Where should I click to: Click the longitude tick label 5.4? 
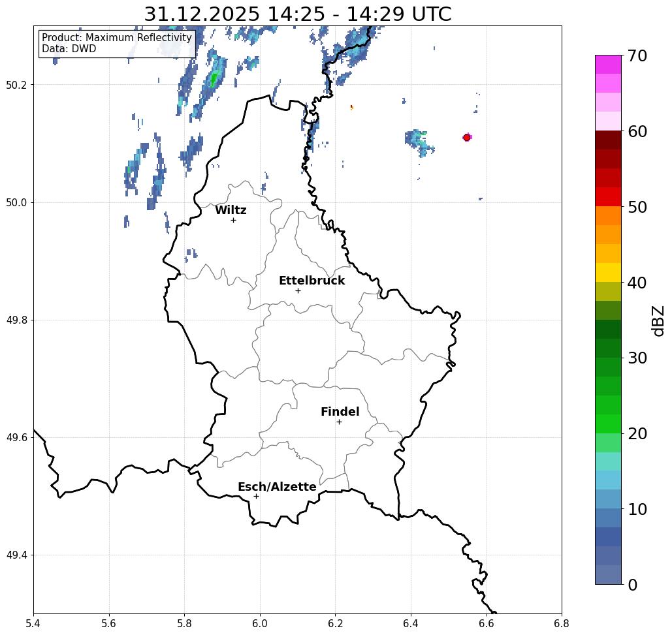tap(33, 623)
